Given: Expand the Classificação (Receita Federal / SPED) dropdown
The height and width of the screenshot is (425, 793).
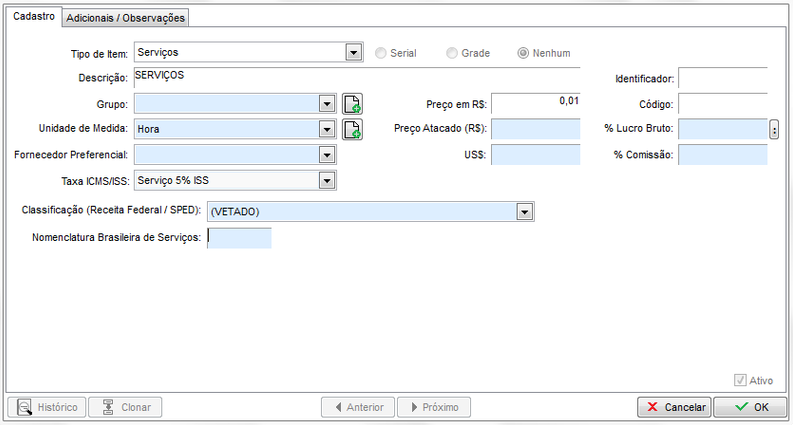Looking at the screenshot, I should click(x=523, y=211).
